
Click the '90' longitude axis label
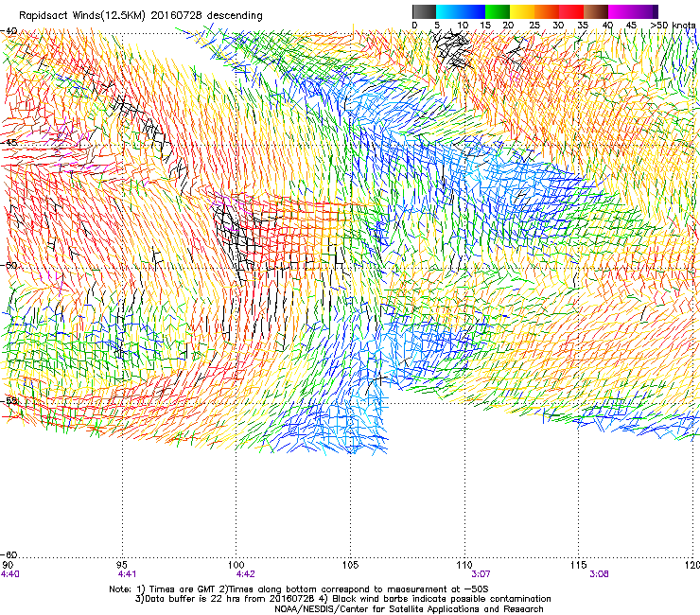pyautogui.click(x=8, y=566)
